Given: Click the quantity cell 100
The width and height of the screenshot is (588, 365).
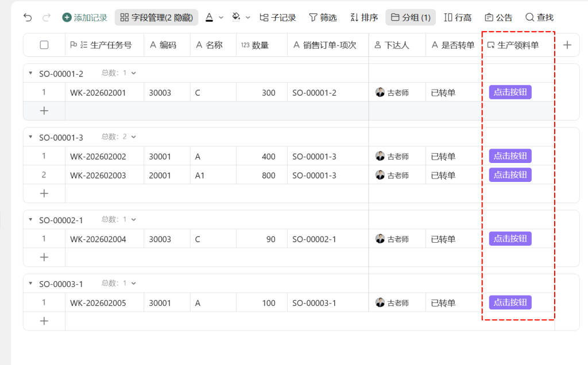Looking at the screenshot, I should (262, 303).
